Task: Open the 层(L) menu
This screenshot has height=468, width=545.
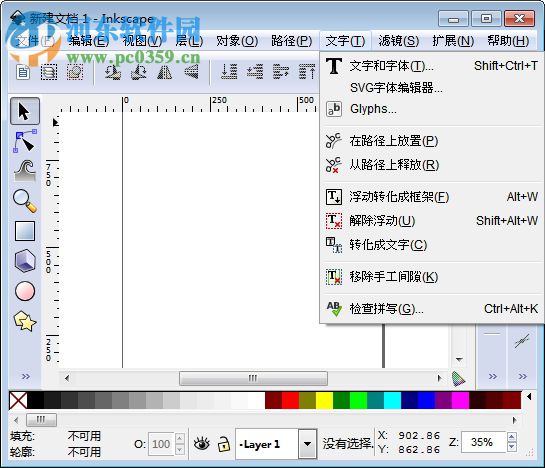Action: point(189,41)
